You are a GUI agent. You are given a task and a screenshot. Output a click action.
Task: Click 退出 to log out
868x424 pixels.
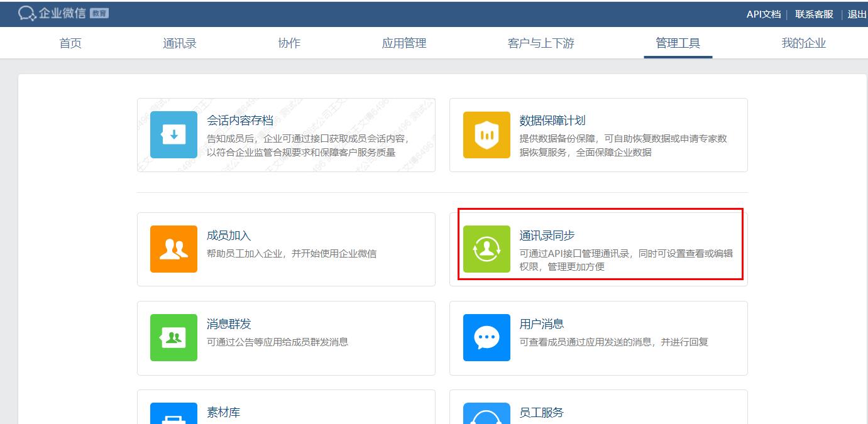click(x=857, y=14)
